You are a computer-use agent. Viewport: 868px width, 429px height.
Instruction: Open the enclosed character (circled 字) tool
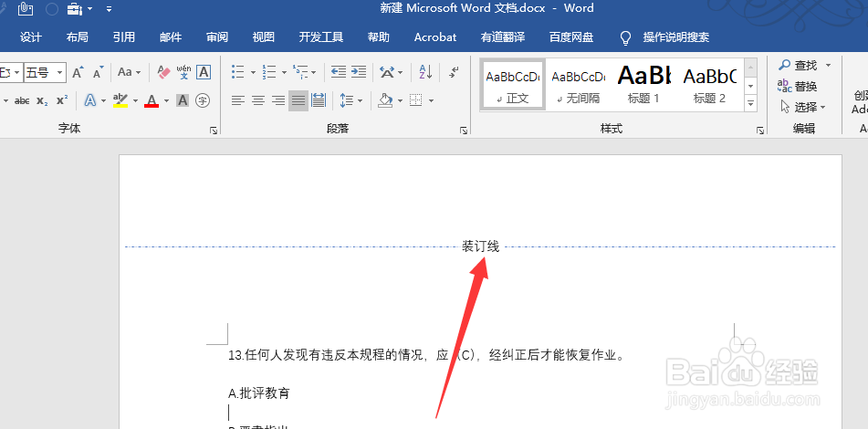[204, 100]
